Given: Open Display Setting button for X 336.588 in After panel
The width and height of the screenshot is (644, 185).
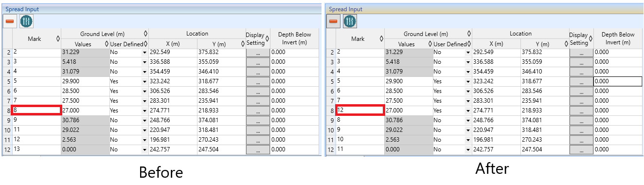Looking at the screenshot, I should pos(581,62).
